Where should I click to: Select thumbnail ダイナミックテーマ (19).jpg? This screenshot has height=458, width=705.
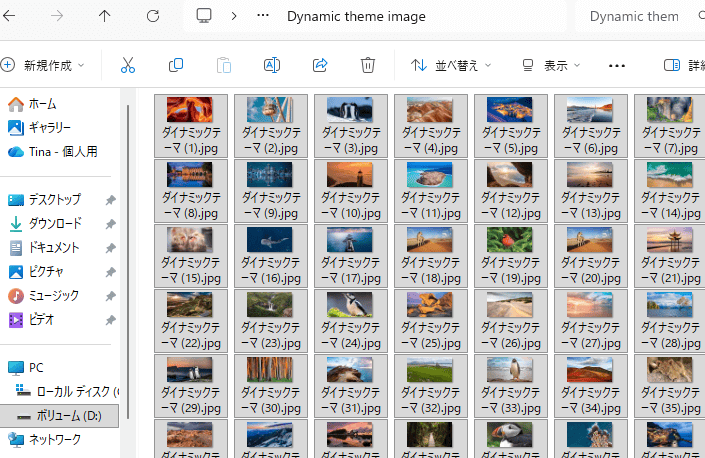(510, 255)
